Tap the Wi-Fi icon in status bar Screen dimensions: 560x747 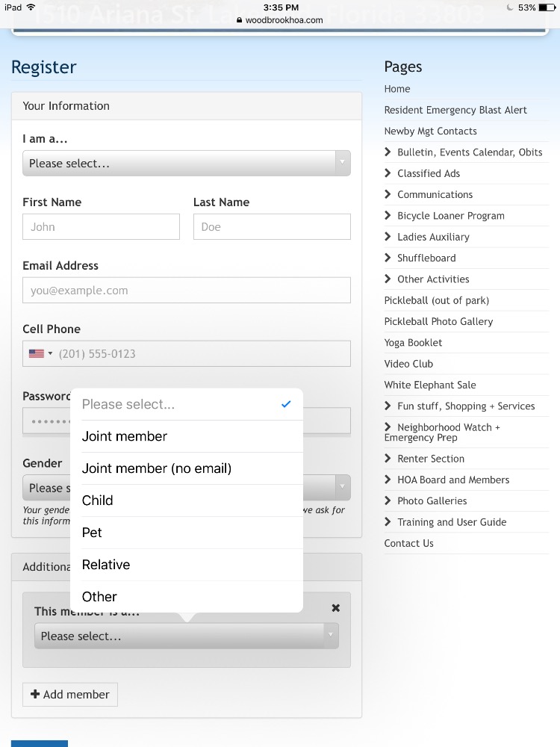click(x=31, y=7)
